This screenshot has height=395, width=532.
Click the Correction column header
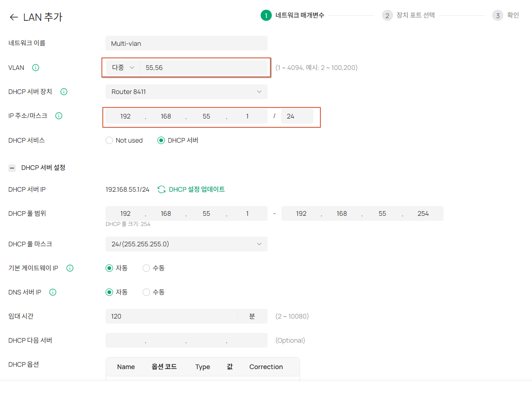pyautogui.click(x=266, y=367)
